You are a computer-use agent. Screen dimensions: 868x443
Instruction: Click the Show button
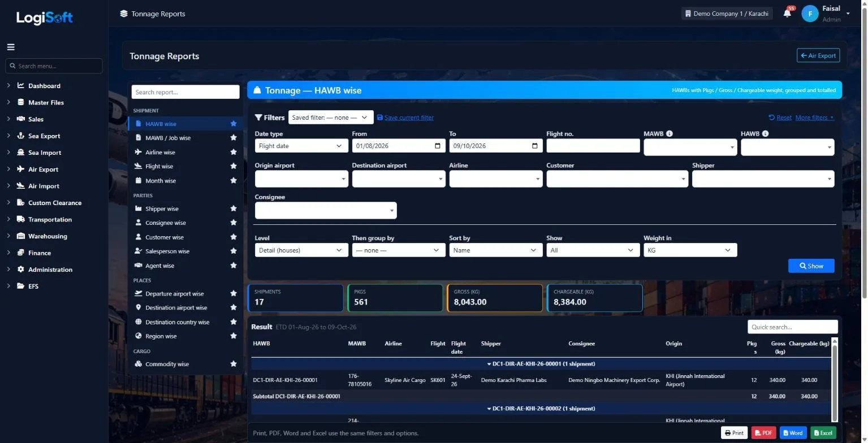click(x=811, y=266)
